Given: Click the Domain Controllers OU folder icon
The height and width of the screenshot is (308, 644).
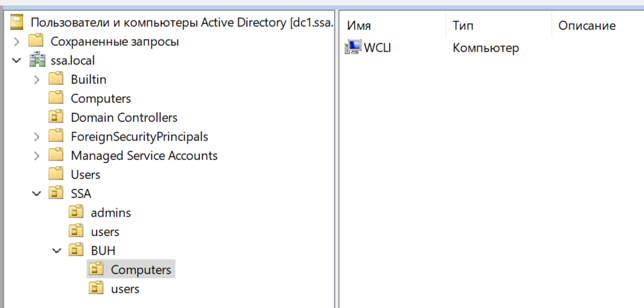Looking at the screenshot, I should (56, 117).
